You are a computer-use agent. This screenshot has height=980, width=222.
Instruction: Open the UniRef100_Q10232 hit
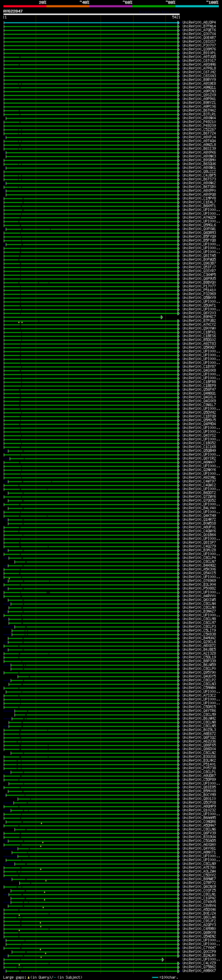pos(199,810)
